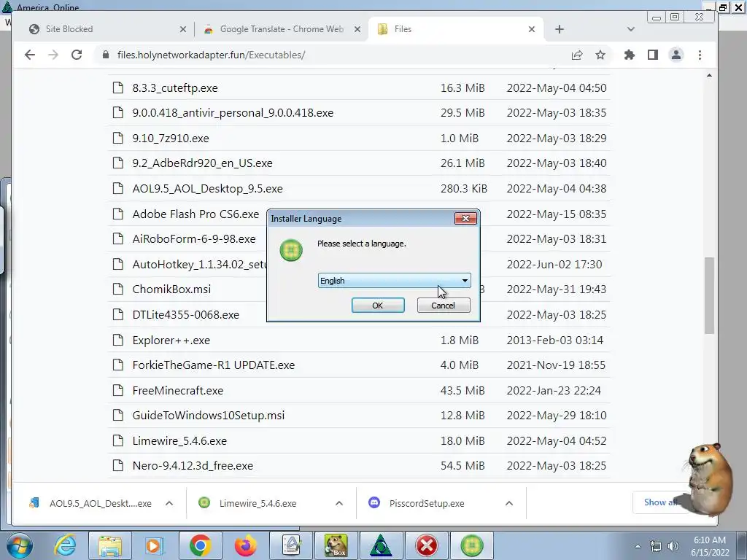747x560 pixels.
Task: Click the share page icon in address bar
Action: [577, 55]
